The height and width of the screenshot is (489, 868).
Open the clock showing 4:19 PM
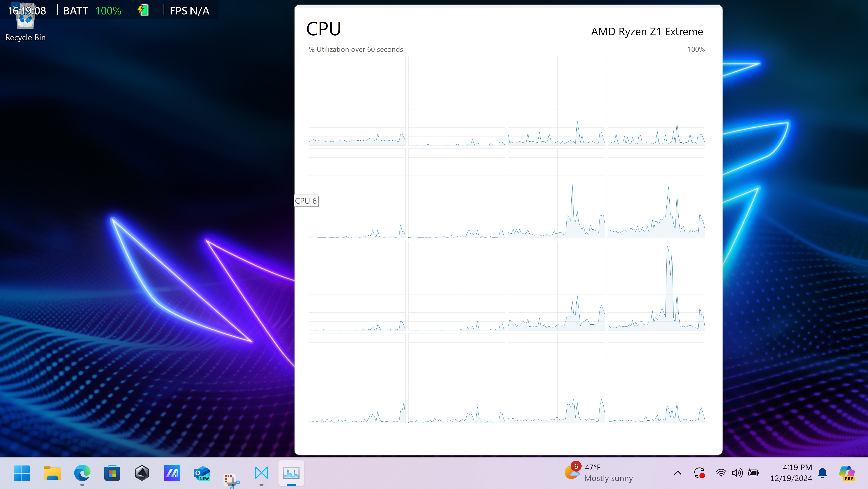click(x=791, y=473)
